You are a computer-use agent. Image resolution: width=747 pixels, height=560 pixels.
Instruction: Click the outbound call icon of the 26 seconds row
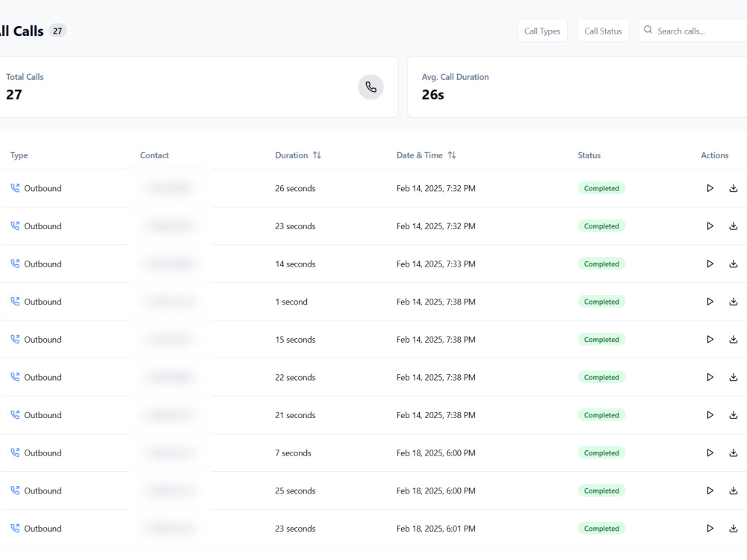[15, 188]
